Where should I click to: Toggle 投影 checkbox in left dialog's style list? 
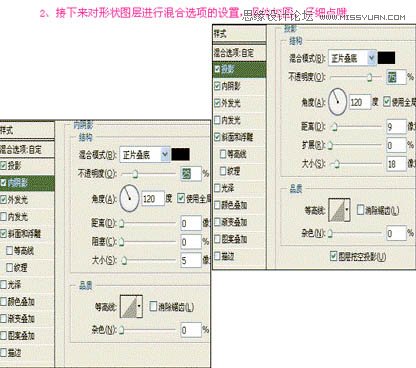(x=3, y=165)
